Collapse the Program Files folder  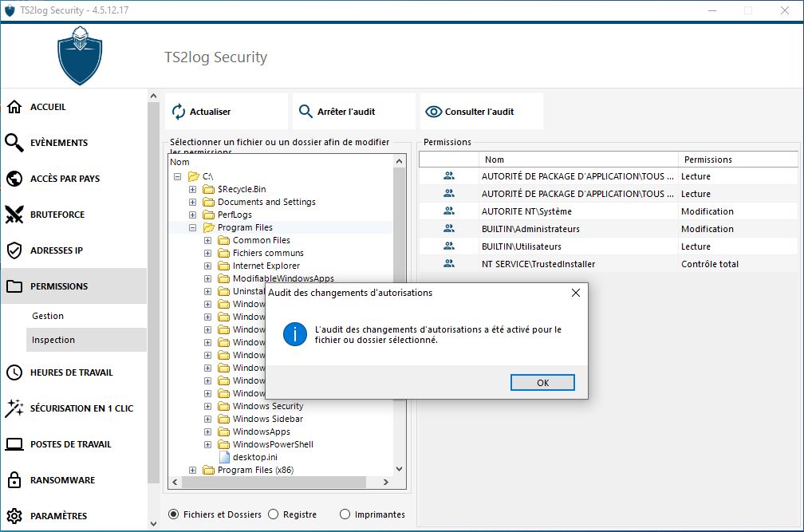click(x=192, y=227)
